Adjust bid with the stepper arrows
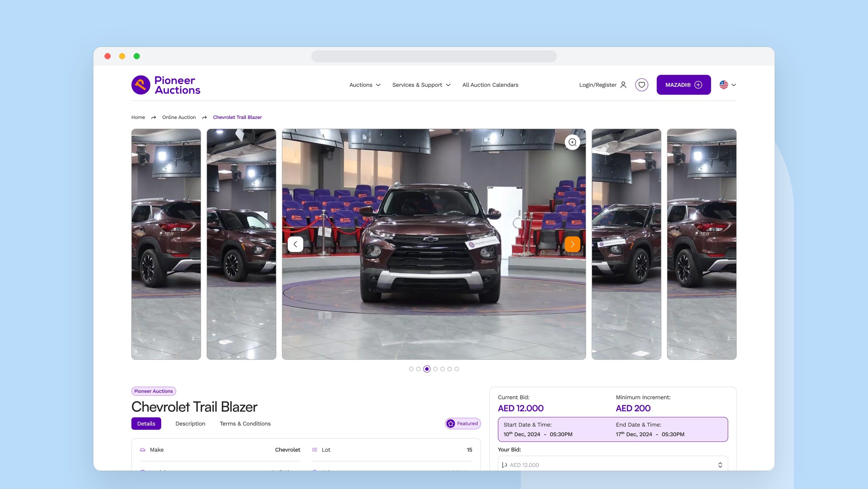This screenshot has width=868, height=489. [720, 465]
